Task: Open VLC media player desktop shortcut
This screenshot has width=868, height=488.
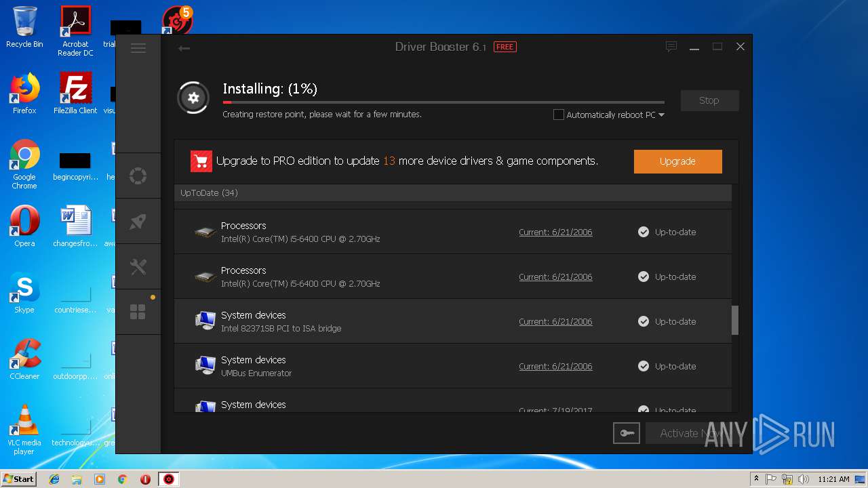Action: pyautogui.click(x=24, y=430)
